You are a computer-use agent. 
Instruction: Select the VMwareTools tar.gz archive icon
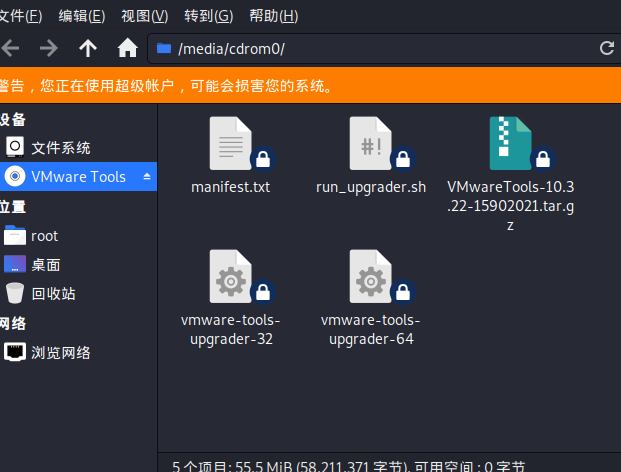(x=511, y=143)
